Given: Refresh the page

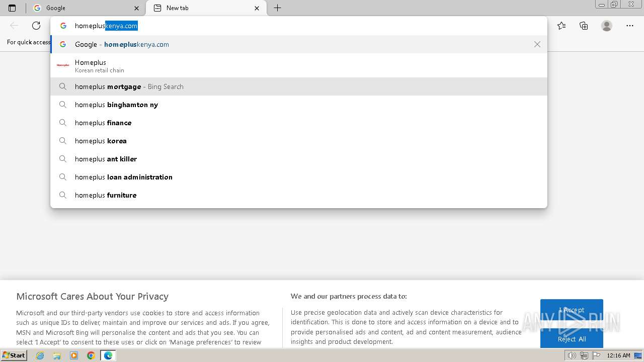Looking at the screenshot, I should click(x=36, y=26).
